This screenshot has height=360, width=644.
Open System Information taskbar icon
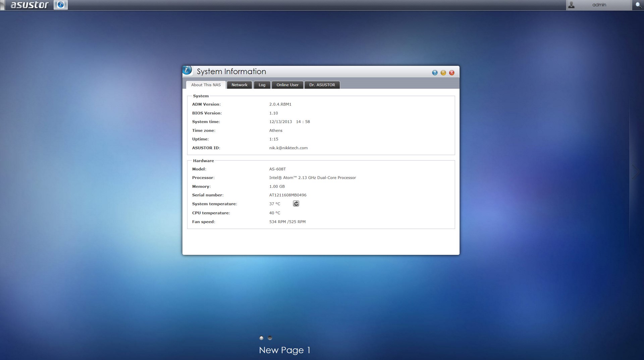pos(61,5)
